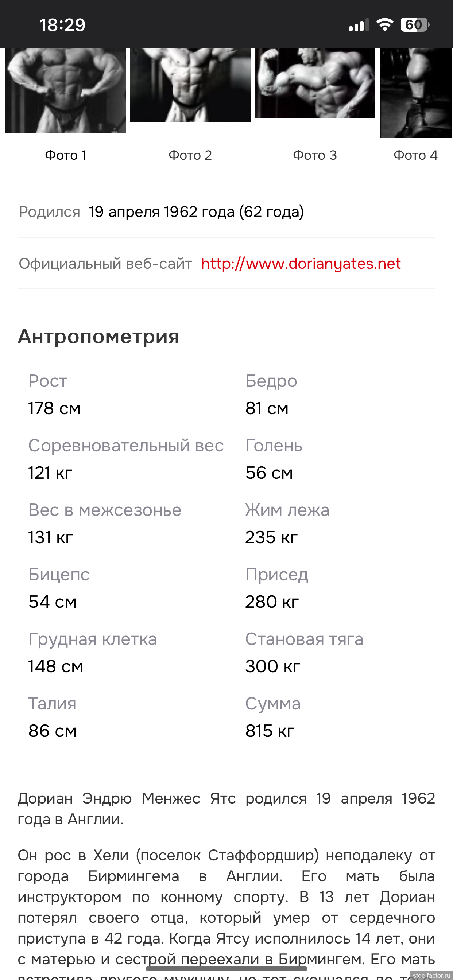
Task: Open the first photo thumbnail above Фото 1
Action: click(x=66, y=90)
